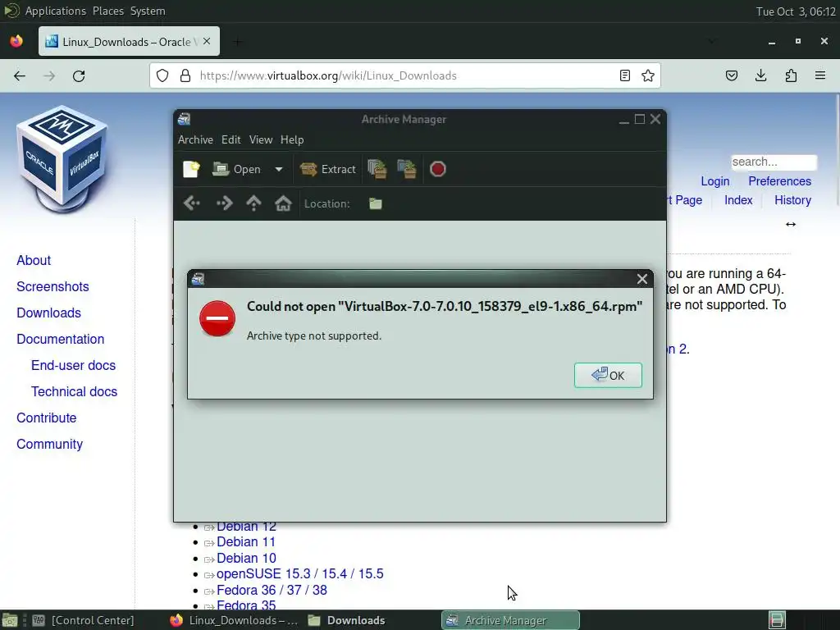Open the Places menu in top panel
Viewport: 840px width, 630px height.
coord(108,11)
